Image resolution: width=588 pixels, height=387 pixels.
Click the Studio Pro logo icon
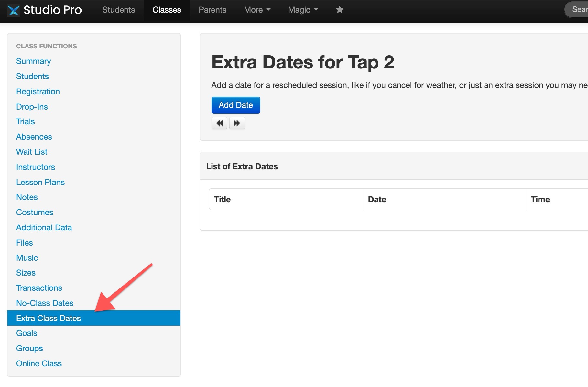tap(14, 10)
